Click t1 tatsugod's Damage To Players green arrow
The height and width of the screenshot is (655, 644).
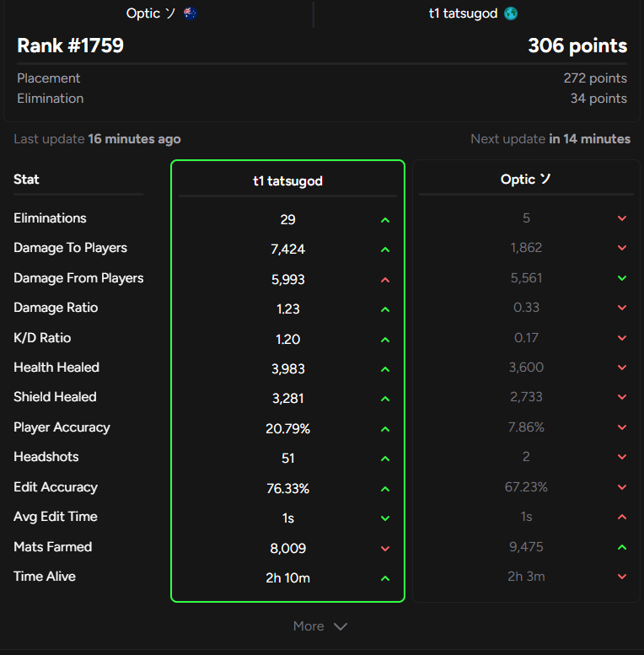[385, 250]
